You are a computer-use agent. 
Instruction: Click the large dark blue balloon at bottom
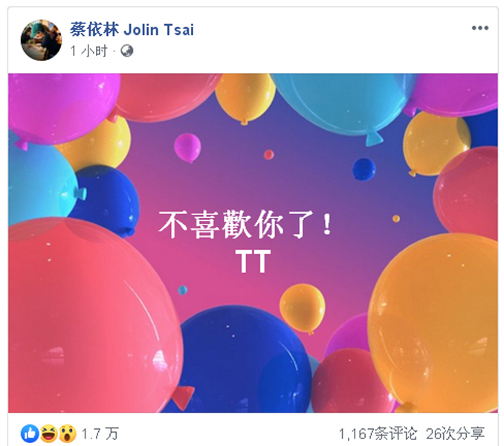tap(245, 360)
